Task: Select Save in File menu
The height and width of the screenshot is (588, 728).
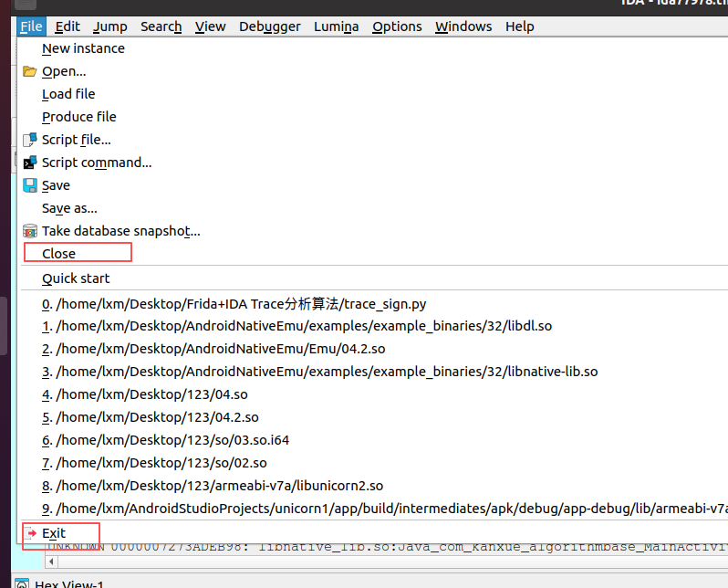Action: tap(374, 185)
